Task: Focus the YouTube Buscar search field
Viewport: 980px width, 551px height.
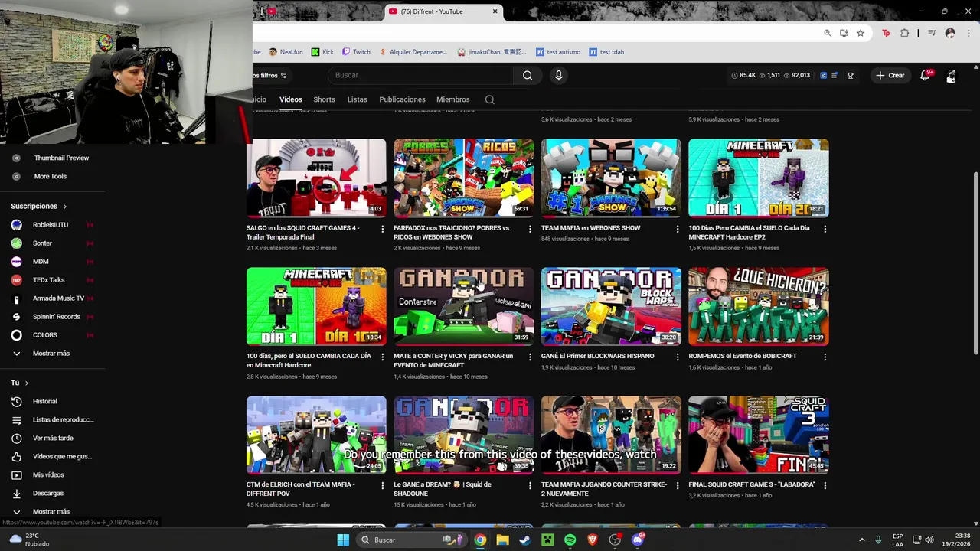Action: click(x=420, y=75)
